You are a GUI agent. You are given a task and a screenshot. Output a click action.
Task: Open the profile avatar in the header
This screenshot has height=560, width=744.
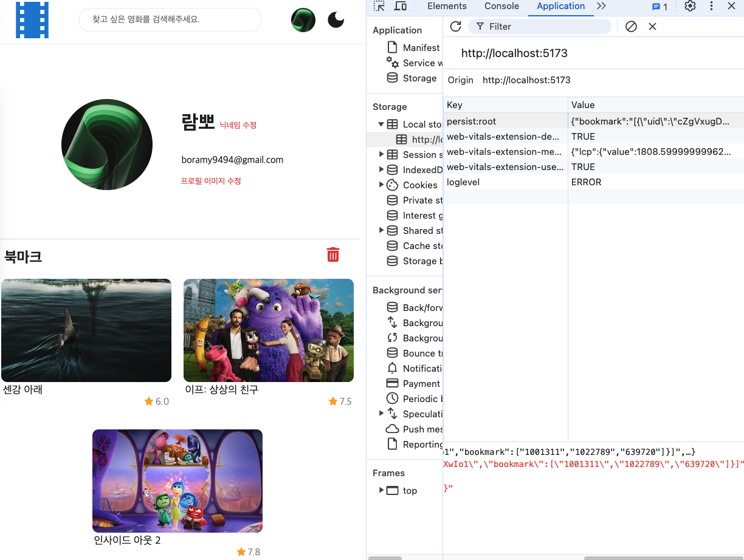point(303,20)
